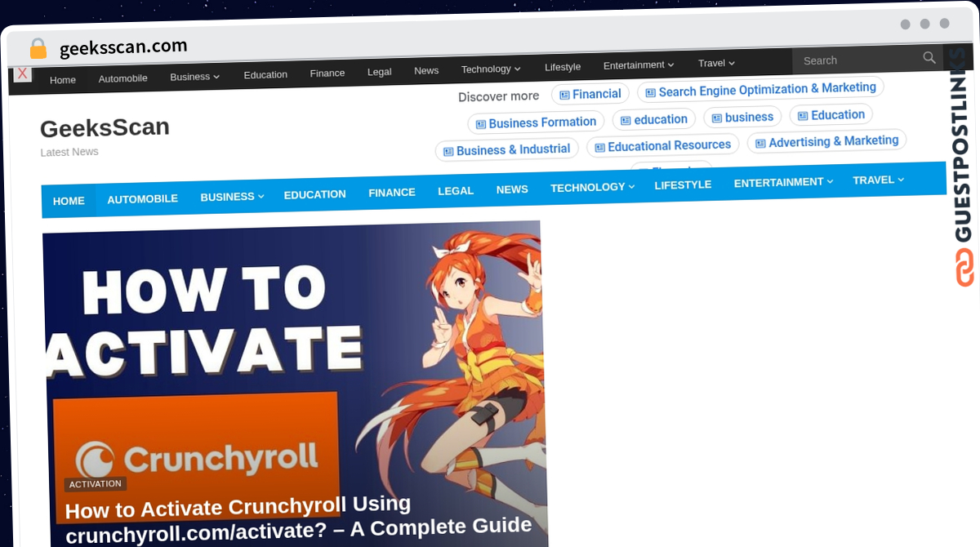Image resolution: width=980 pixels, height=547 pixels.
Task: Open the Business & Industrial tag link
Action: pos(506,150)
